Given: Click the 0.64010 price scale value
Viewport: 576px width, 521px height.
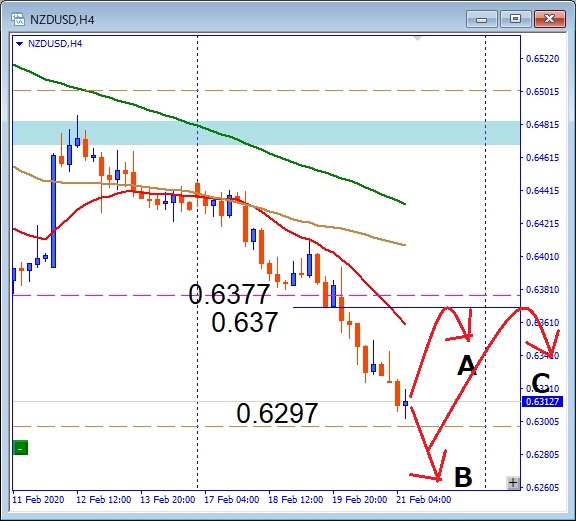Looking at the screenshot, I should click(x=543, y=256).
